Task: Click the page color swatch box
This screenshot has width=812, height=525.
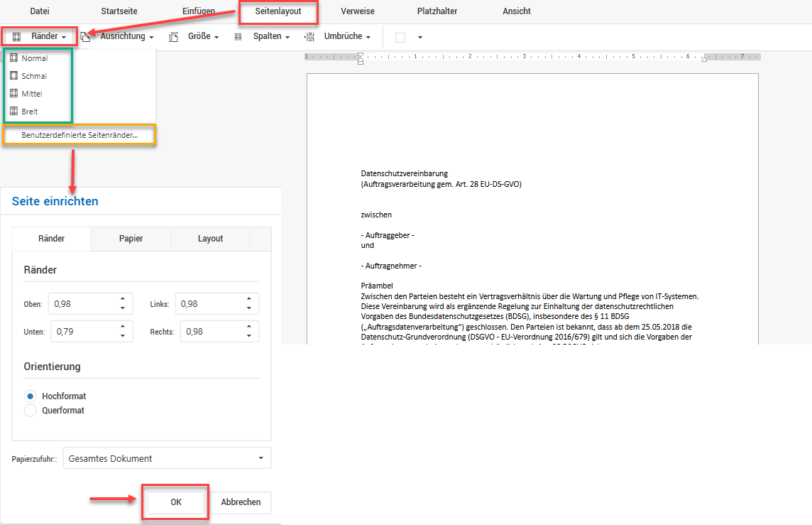Action: point(400,38)
